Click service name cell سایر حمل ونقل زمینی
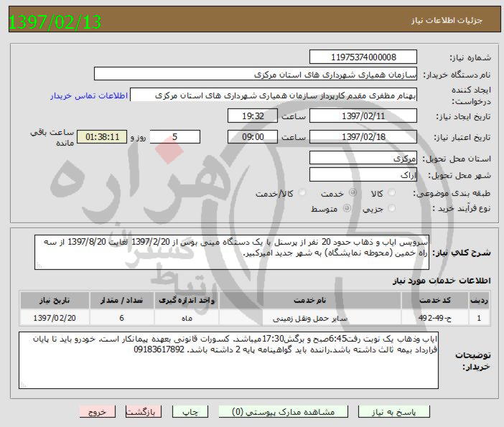This screenshot has height=427, width=504. 310,318
